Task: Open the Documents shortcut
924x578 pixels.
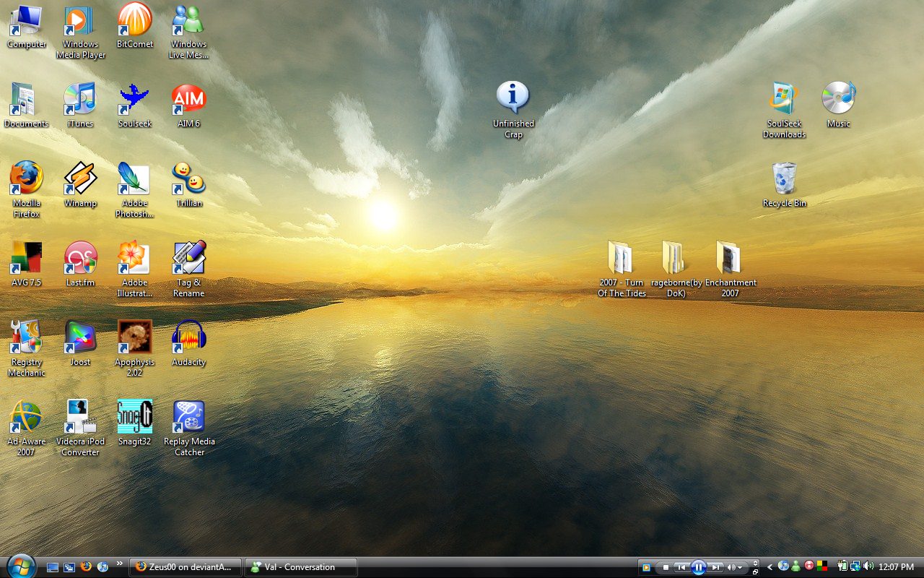Action: (26, 105)
